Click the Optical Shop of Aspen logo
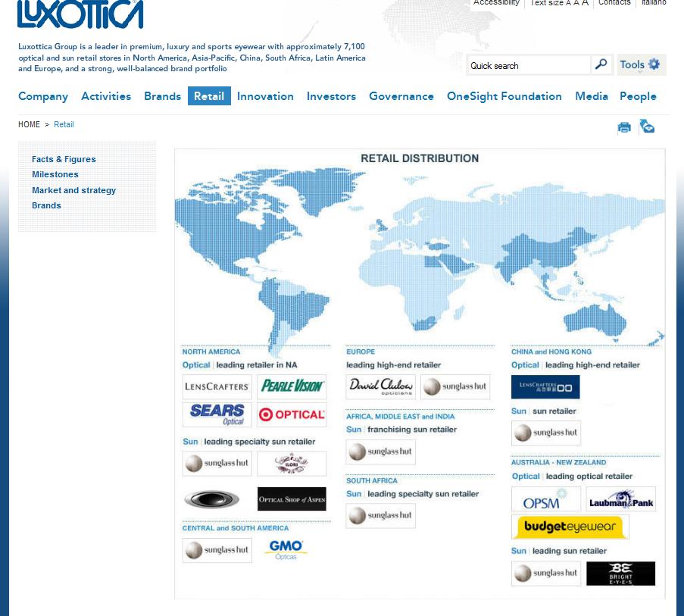684x616 pixels. pos(292,499)
